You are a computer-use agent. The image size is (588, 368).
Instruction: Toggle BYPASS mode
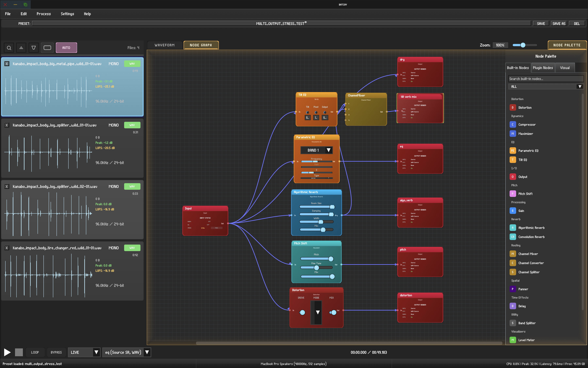[56, 352]
